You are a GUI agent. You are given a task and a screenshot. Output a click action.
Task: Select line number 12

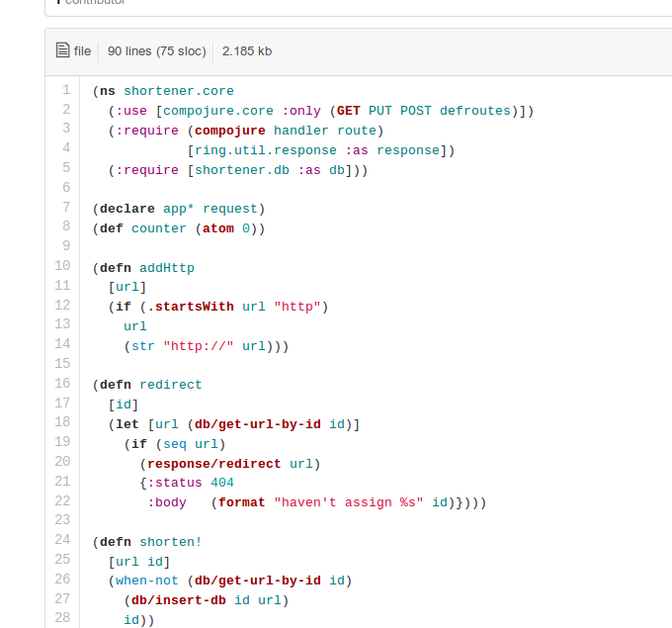point(62,305)
